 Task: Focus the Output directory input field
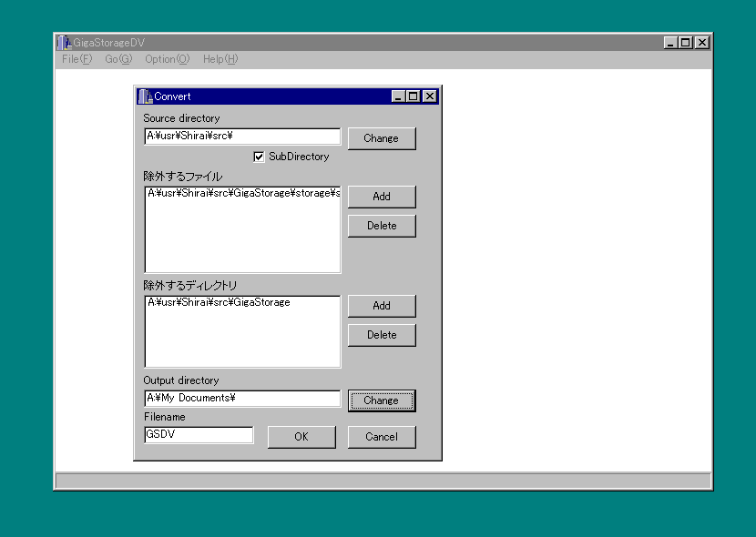click(x=242, y=399)
